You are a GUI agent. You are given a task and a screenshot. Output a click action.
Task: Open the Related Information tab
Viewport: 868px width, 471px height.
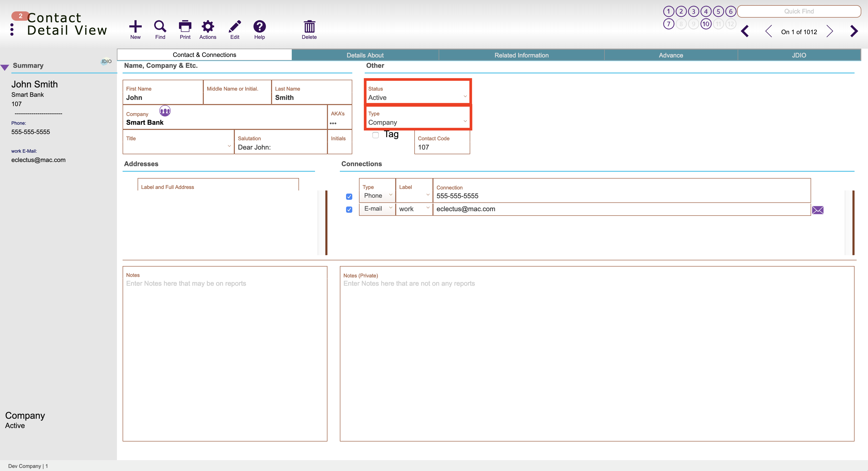[521, 55]
